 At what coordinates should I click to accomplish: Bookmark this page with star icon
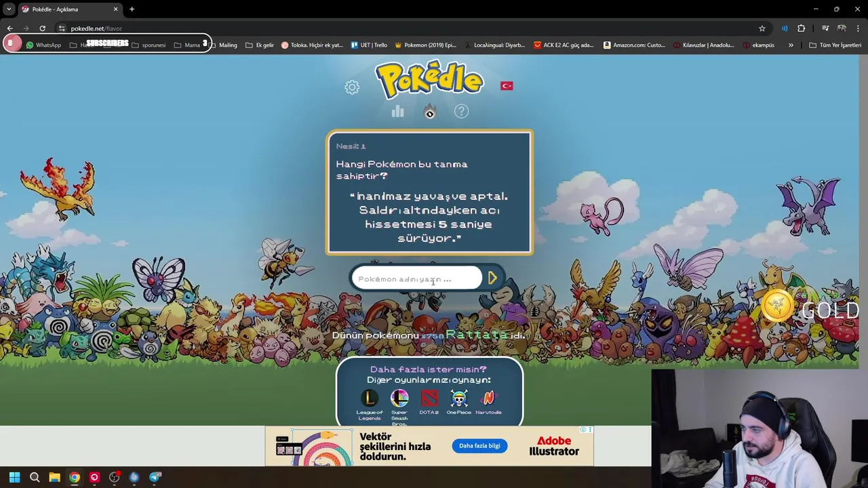762,28
